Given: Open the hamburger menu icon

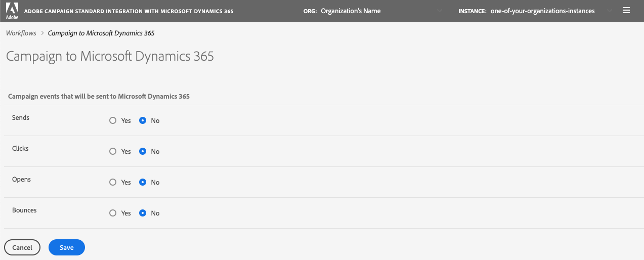Looking at the screenshot, I should (x=626, y=10).
